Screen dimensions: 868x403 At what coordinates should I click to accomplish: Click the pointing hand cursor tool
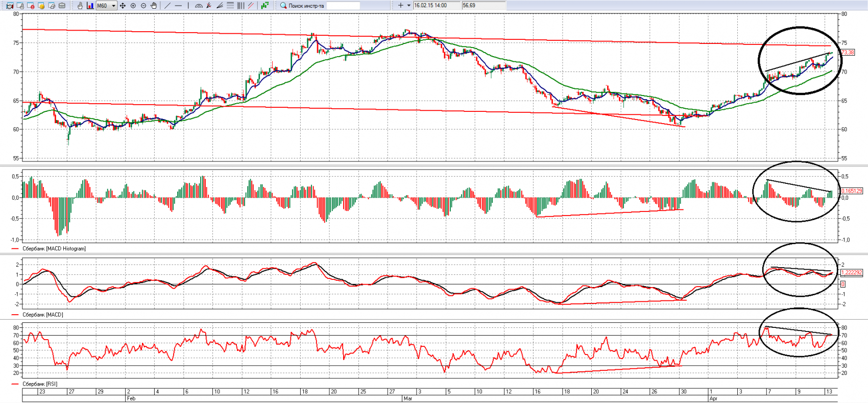point(80,6)
